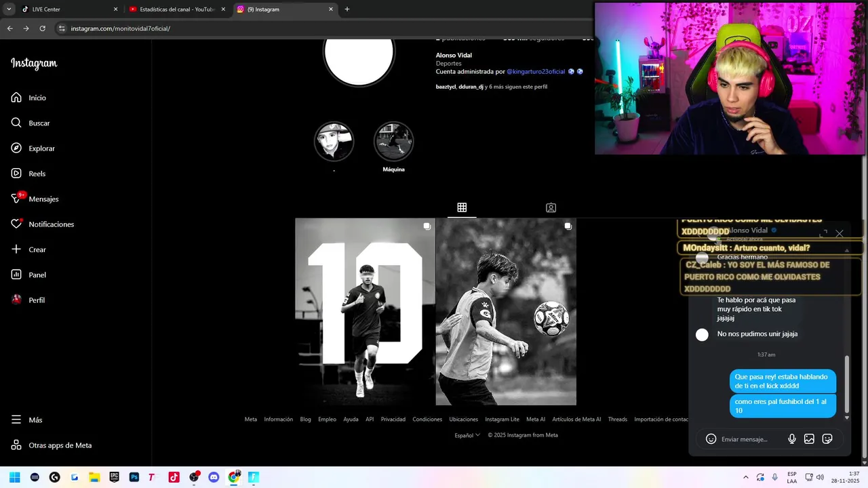Select the posts grid tab
Viewport: 868px width, 488px height.
pyautogui.click(x=462, y=207)
